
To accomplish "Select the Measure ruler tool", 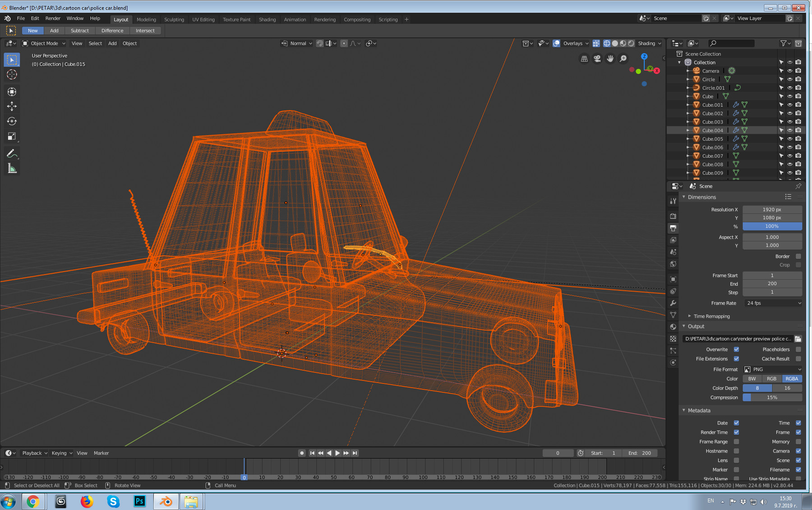I will [12, 169].
